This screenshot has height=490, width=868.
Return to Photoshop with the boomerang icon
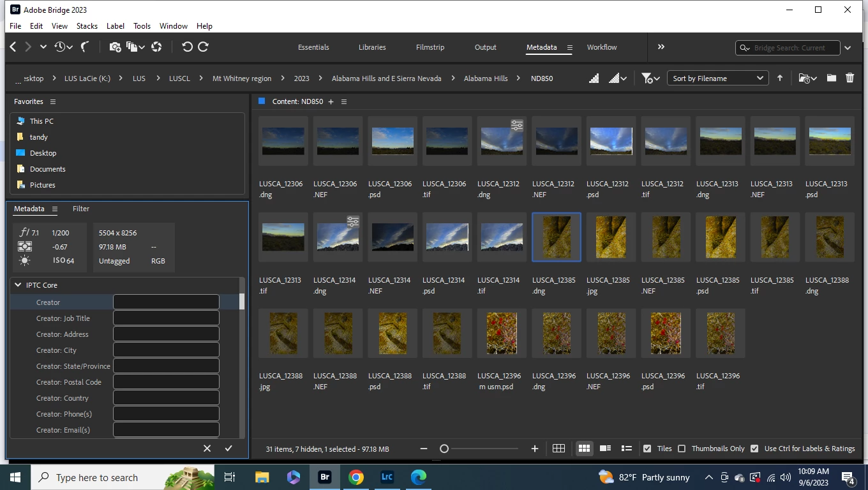tap(84, 47)
